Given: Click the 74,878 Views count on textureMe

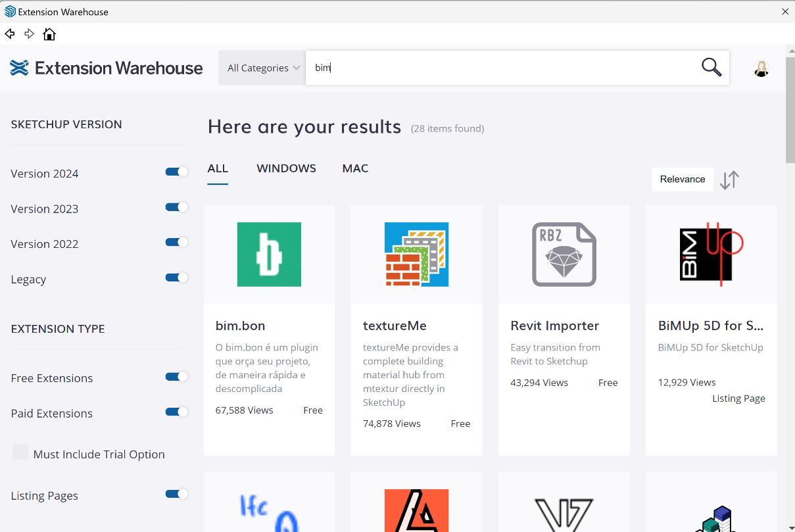Looking at the screenshot, I should click(392, 424).
